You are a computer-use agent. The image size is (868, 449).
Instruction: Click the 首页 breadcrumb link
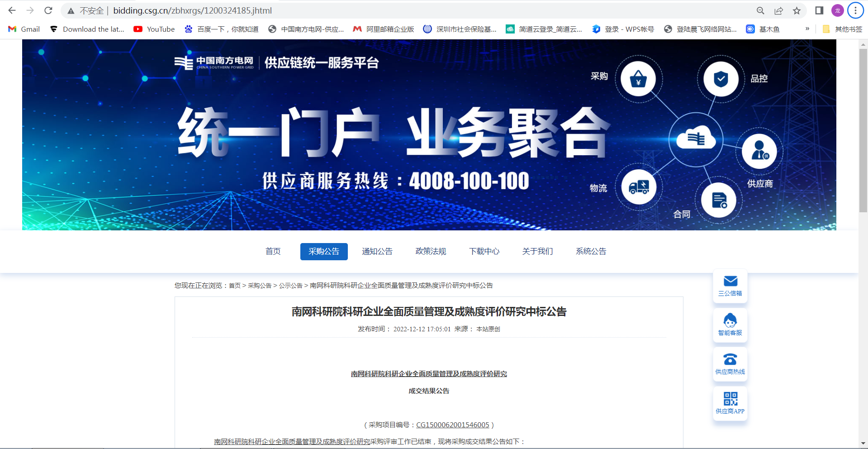[235, 286]
